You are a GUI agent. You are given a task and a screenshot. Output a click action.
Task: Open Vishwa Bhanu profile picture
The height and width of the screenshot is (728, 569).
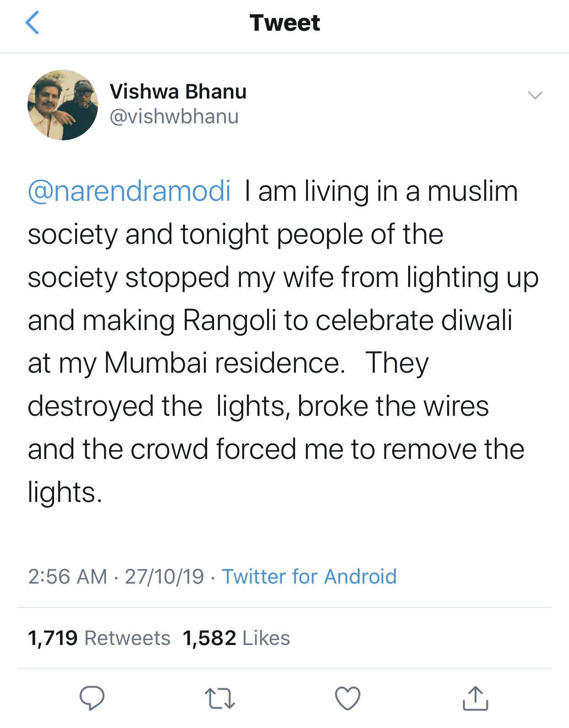point(63,105)
